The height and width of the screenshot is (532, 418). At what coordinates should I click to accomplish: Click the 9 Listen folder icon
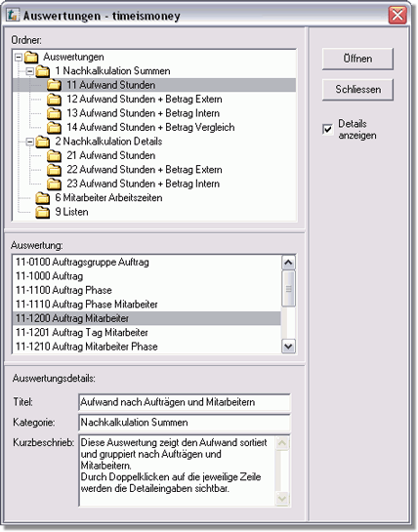[x=42, y=212]
